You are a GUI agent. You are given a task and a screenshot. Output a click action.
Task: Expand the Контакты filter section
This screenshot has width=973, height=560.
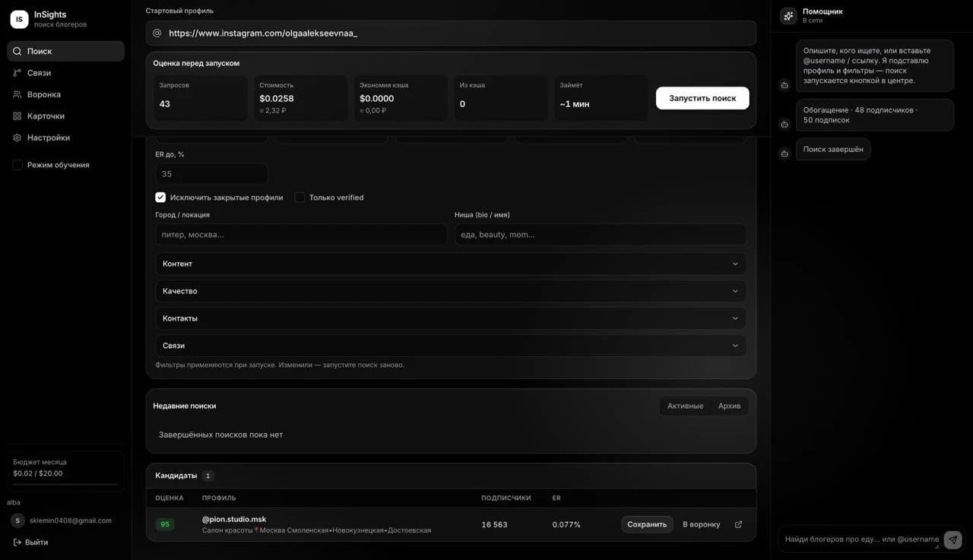451,318
